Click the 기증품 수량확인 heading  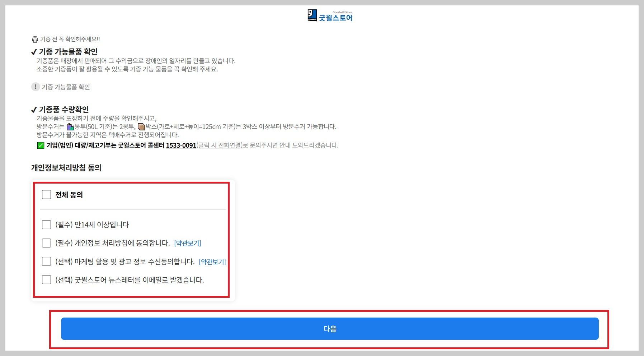[64, 110]
